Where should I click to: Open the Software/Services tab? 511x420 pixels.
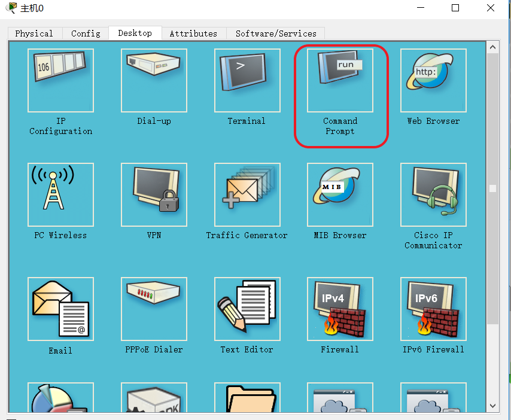point(276,34)
